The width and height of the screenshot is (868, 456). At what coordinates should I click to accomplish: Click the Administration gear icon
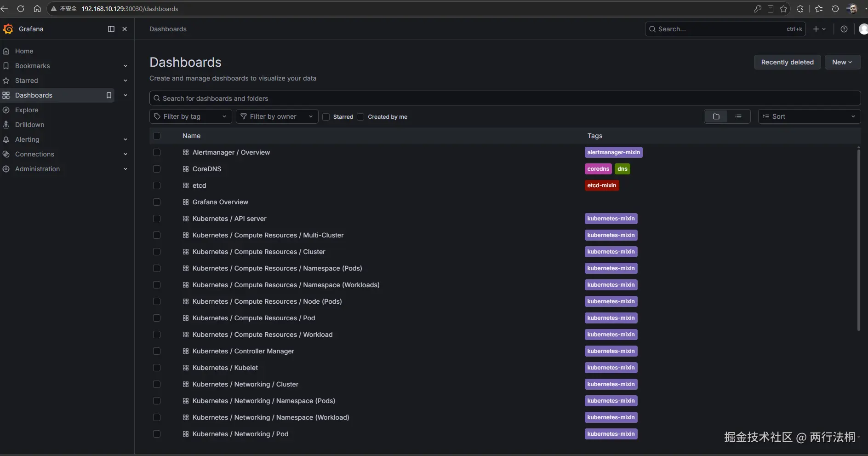(x=6, y=169)
